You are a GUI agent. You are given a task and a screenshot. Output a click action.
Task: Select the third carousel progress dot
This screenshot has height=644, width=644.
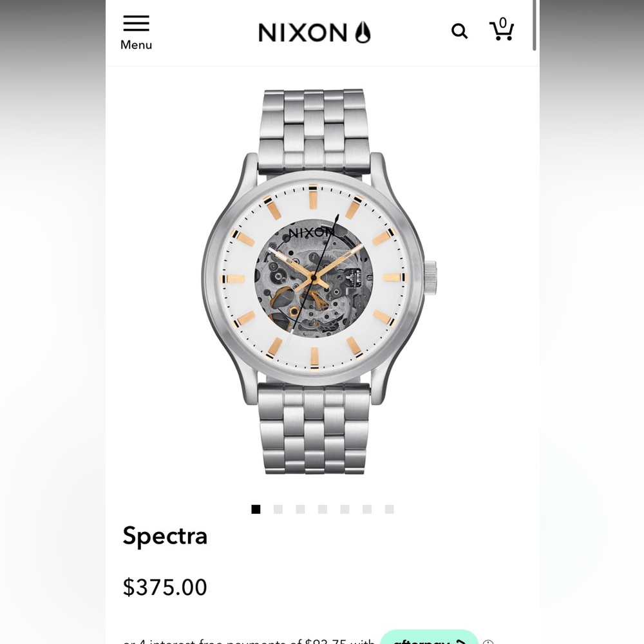point(300,509)
